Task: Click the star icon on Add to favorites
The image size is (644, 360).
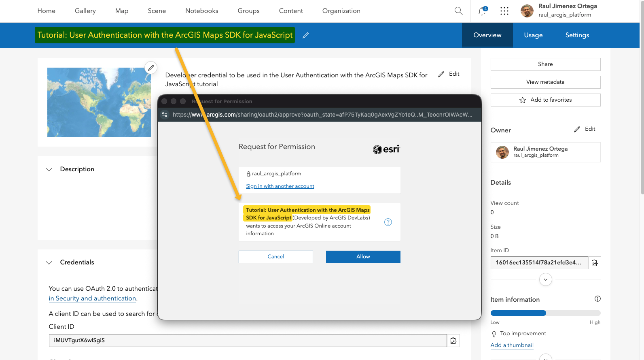Action: pyautogui.click(x=523, y=100)
